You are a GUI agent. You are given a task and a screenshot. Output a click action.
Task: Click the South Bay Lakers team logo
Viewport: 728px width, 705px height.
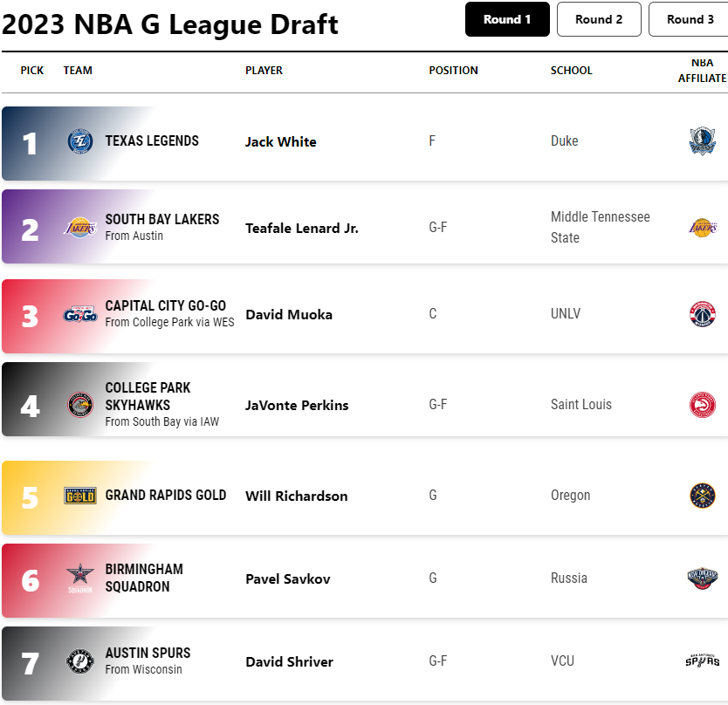[x=79, y=228]
